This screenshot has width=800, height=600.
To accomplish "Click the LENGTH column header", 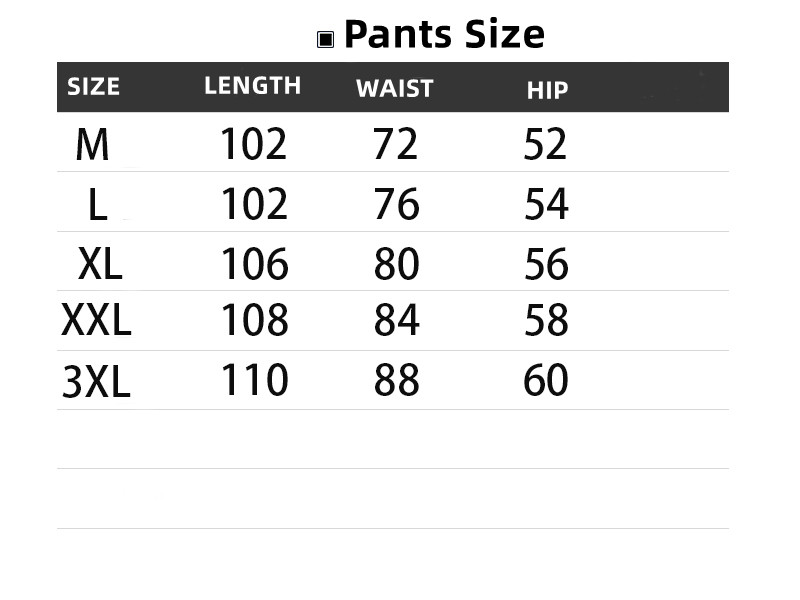I will click(252, 86).
